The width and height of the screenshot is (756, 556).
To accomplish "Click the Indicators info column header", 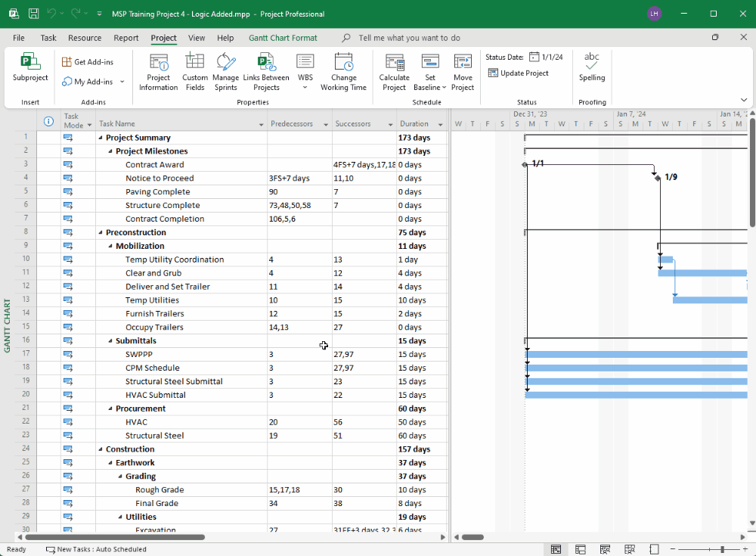I will point(48,121).
